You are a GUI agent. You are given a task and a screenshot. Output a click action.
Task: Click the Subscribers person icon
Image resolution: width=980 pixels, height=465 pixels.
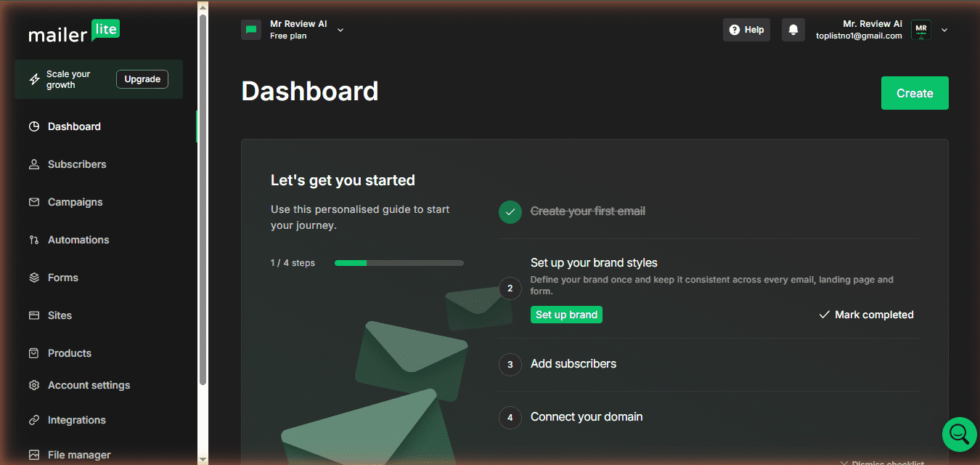click(x=34, y=164)
